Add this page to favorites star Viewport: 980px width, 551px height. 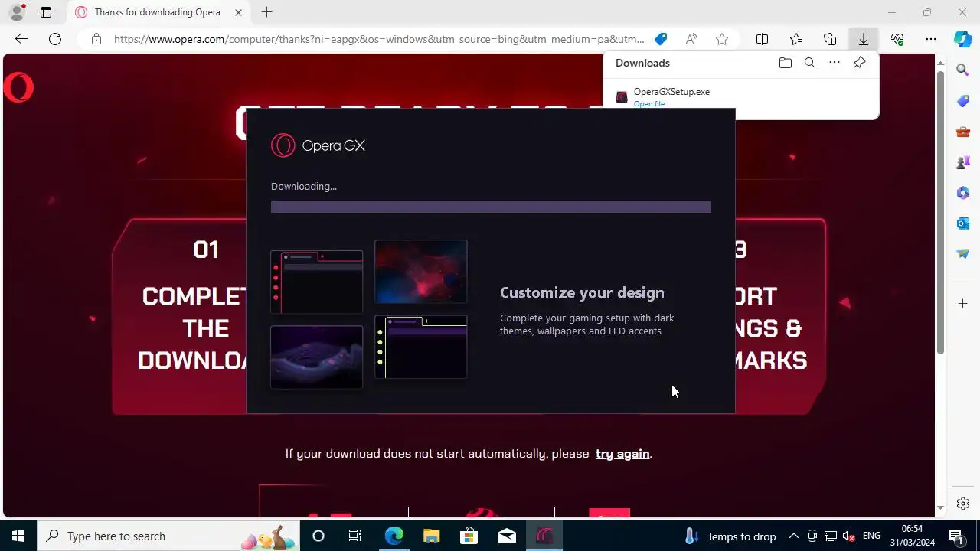coord(721,39)
